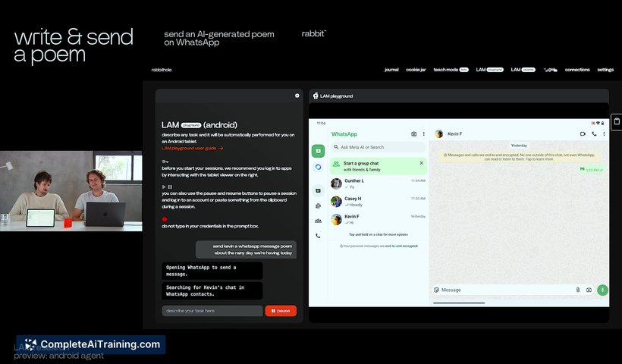Click Kevin F profile picture in chat header

(438, 134)
